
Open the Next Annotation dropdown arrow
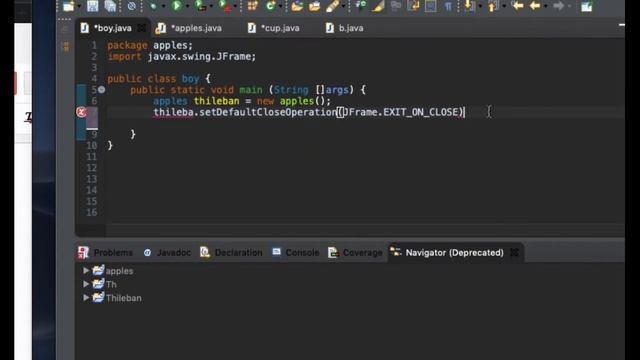480,6
